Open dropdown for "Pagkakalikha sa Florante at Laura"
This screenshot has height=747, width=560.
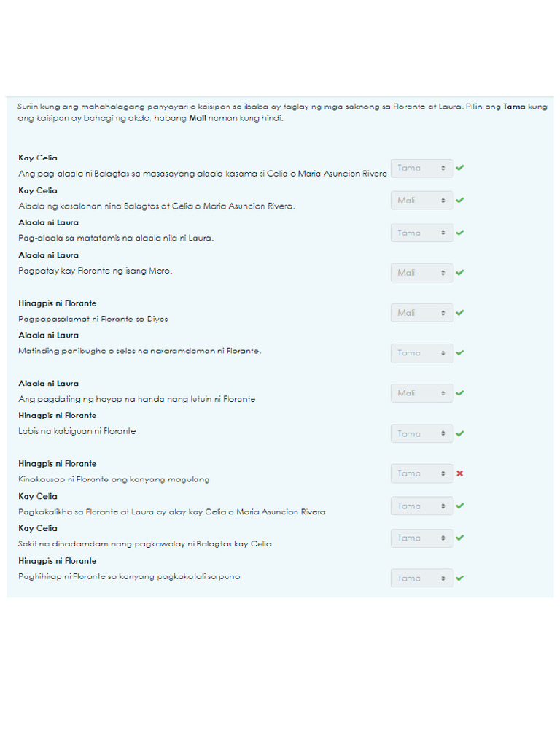coord(421,506)
